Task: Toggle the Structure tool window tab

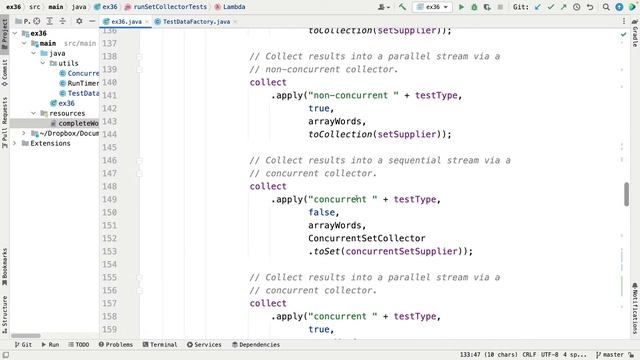Action: tap(4, 314)
